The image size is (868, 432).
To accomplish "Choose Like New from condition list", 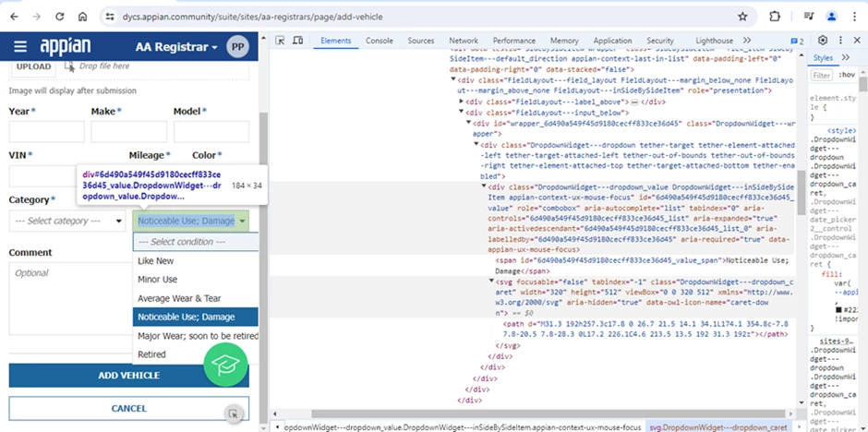I will point(196,260).
